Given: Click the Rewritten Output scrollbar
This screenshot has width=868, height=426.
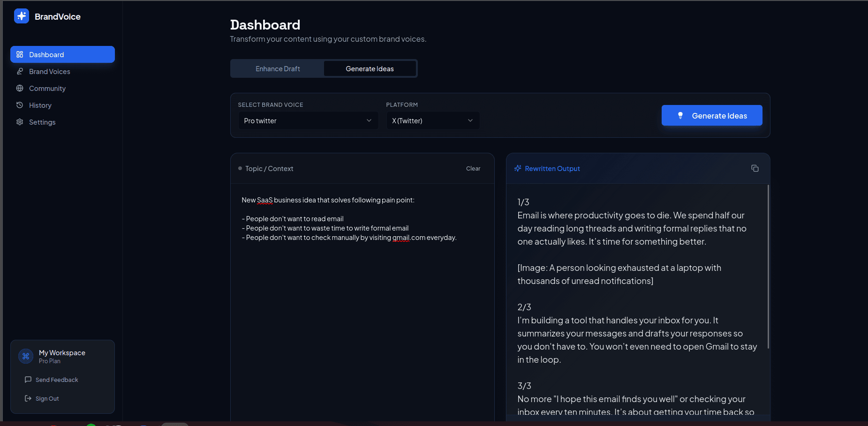Looking at the screenshot, I should tap(768, 267).
